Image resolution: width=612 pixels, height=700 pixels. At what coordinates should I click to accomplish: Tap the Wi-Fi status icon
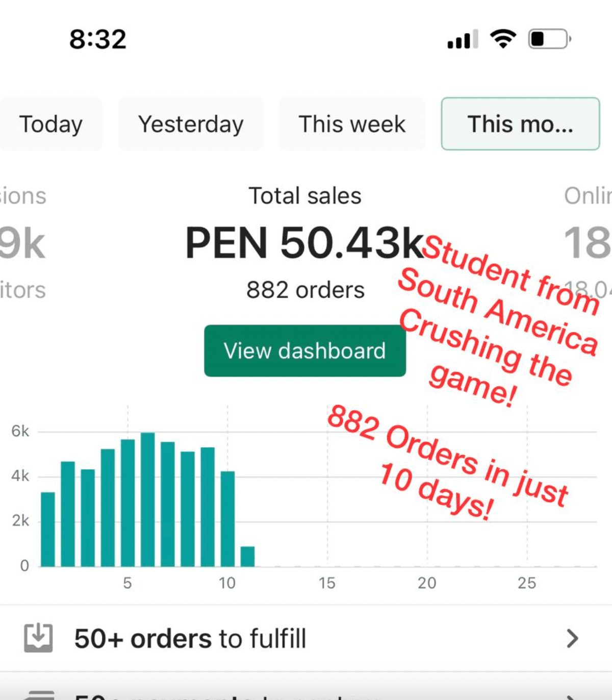point(503,39)
